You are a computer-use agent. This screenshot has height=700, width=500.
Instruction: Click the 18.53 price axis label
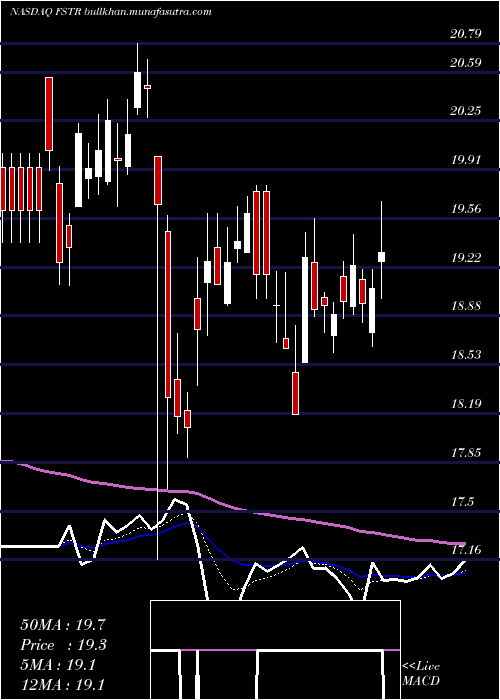click(466, 355)
